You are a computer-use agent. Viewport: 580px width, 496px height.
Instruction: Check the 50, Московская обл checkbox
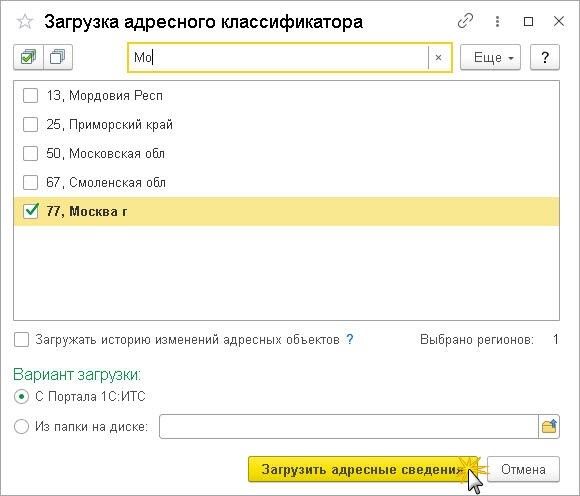tap(30, 153)
